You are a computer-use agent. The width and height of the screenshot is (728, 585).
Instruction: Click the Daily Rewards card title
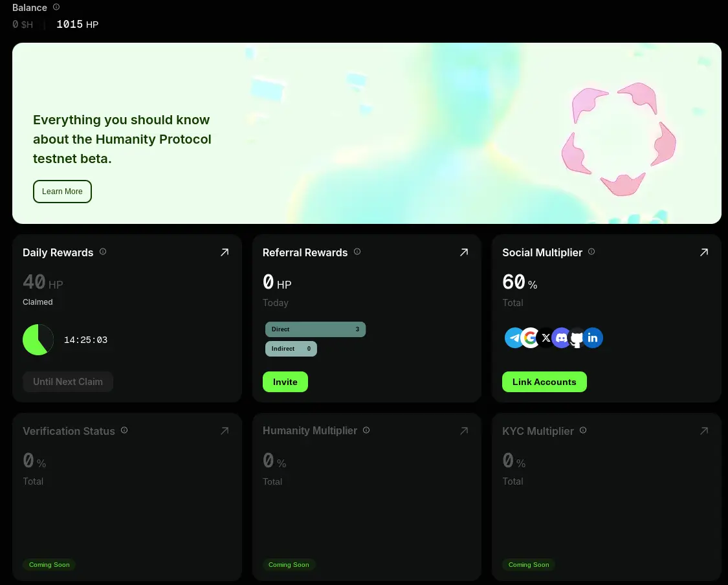58,252
